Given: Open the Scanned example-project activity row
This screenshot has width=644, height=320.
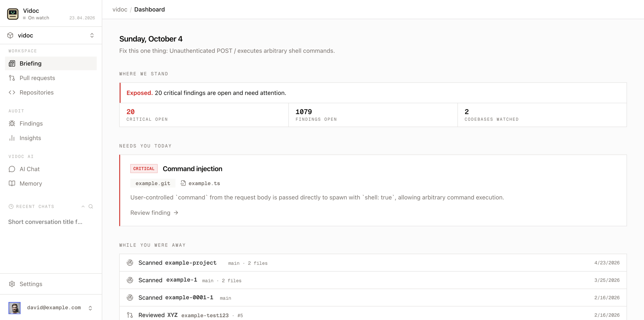Looking at the screenshot, I should coord(373,263).
